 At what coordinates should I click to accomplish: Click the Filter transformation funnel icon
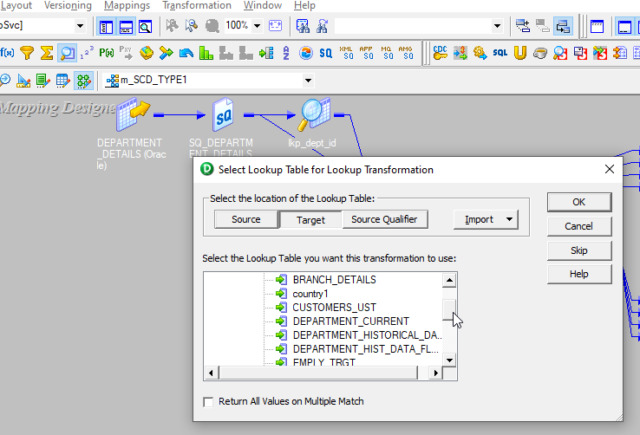(27, 52)
